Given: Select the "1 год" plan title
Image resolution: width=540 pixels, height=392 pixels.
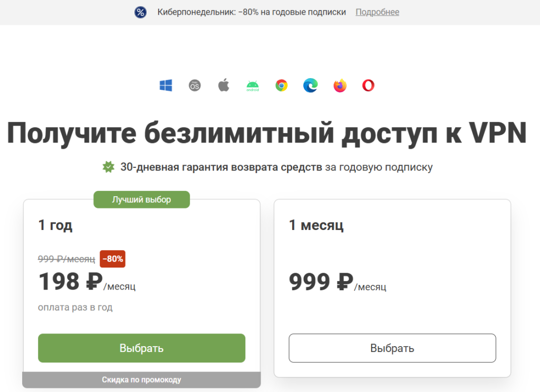Looking at the screenshot, I should (x=55, y=226).
